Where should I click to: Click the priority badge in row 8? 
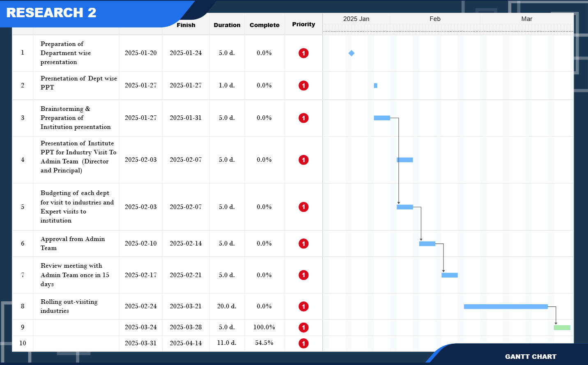tap(303, 307)
